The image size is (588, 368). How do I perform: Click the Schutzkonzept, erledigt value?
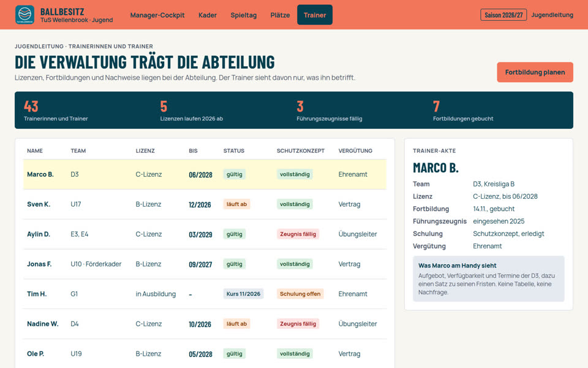(508, 234)
